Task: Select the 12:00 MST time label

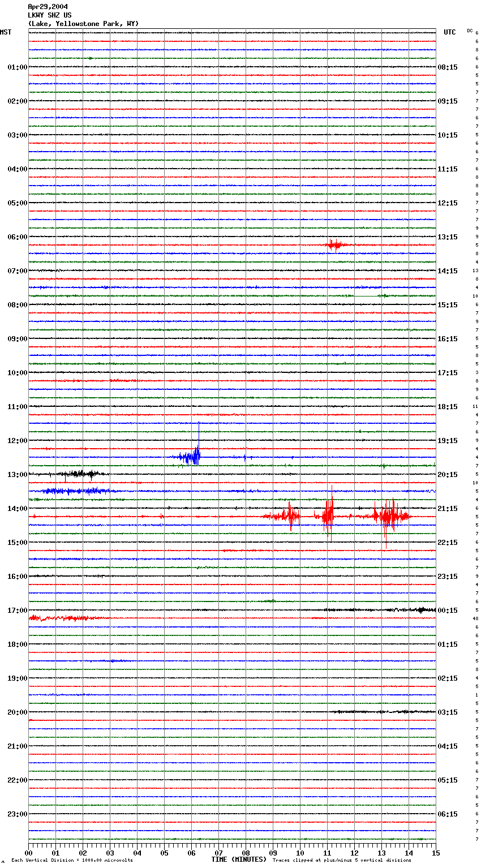Action: pyautogui.click(x=17, y=441)
